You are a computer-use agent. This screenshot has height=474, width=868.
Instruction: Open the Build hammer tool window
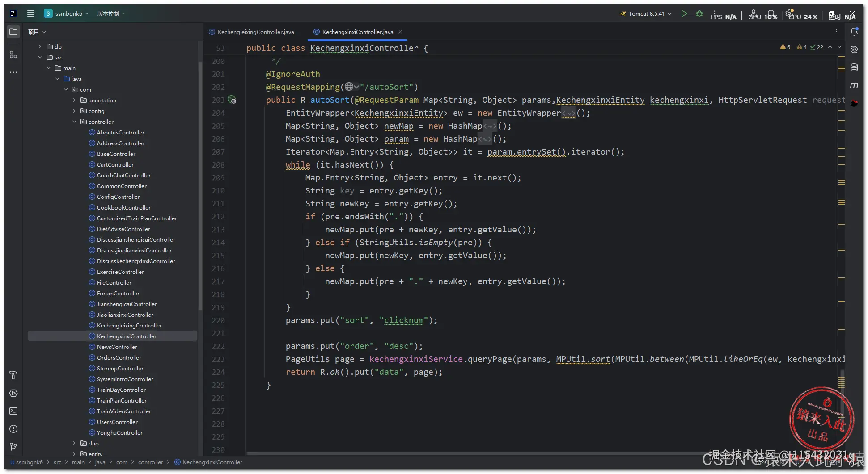[x=13, y=375]
